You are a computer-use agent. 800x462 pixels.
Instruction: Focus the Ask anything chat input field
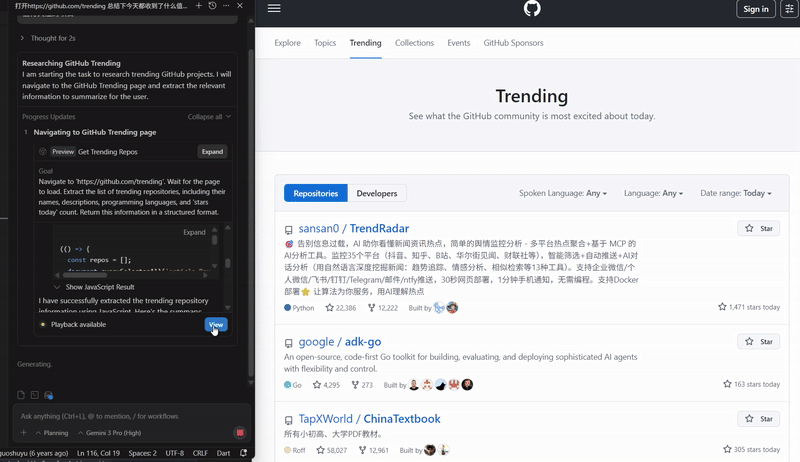point(131,416)
